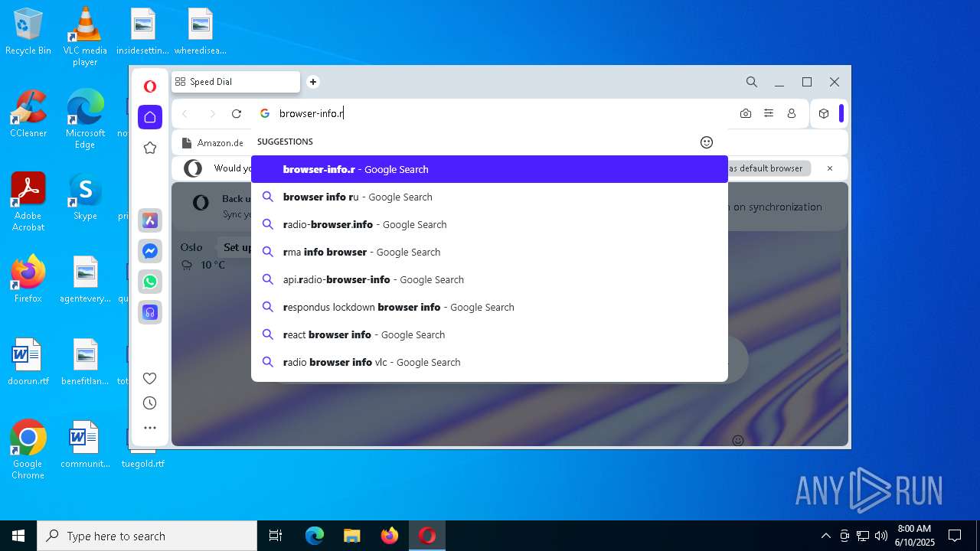Open the clock showing 8:00 AM
Viewport: 980px width, 551px height.
click(914, 536)
